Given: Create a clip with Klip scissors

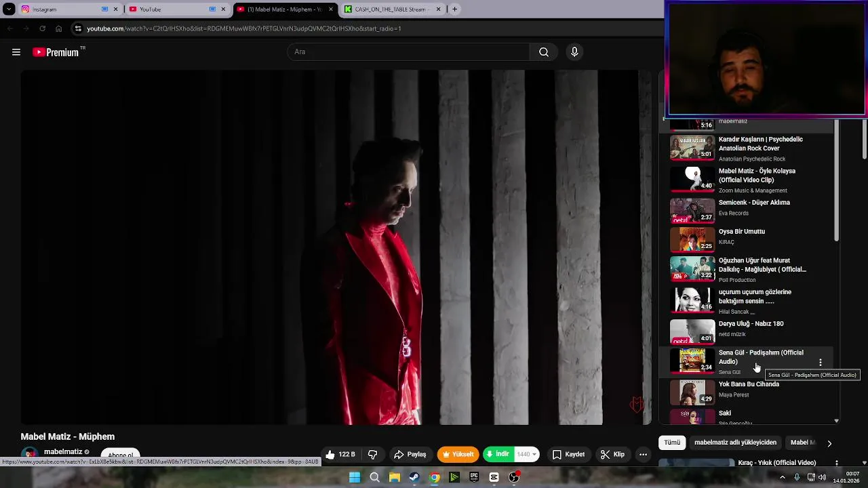Looking at the screenshot, I should [613, 454].
